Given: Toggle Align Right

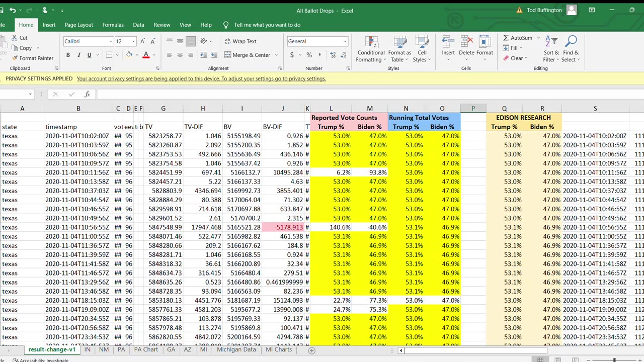Looking at the screenshot, I should pos(191,55).
